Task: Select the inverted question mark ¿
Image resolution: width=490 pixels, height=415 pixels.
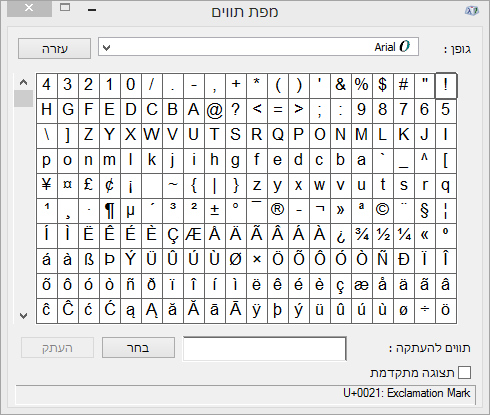Action: click(x=341, y=236)
